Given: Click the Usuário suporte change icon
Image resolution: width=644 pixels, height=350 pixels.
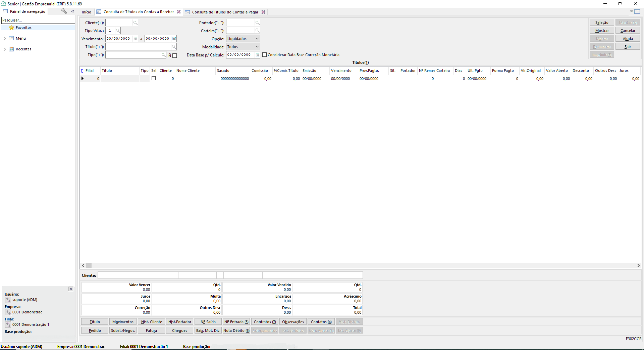Looking at the screenshot, I should [8, 300].
